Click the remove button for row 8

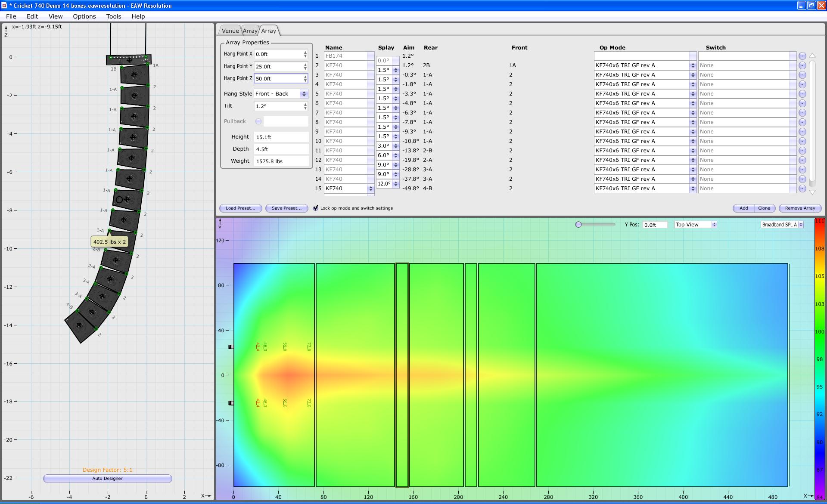802,122
